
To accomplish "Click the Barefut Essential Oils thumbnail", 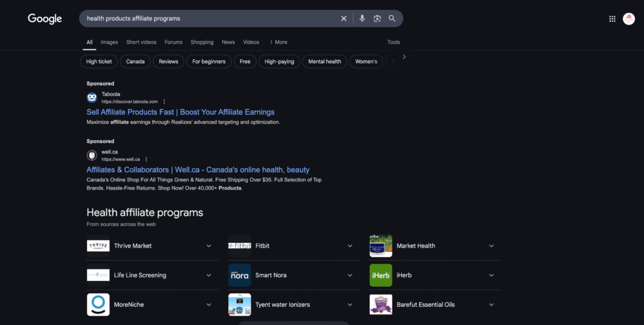I will pos(380,304).
